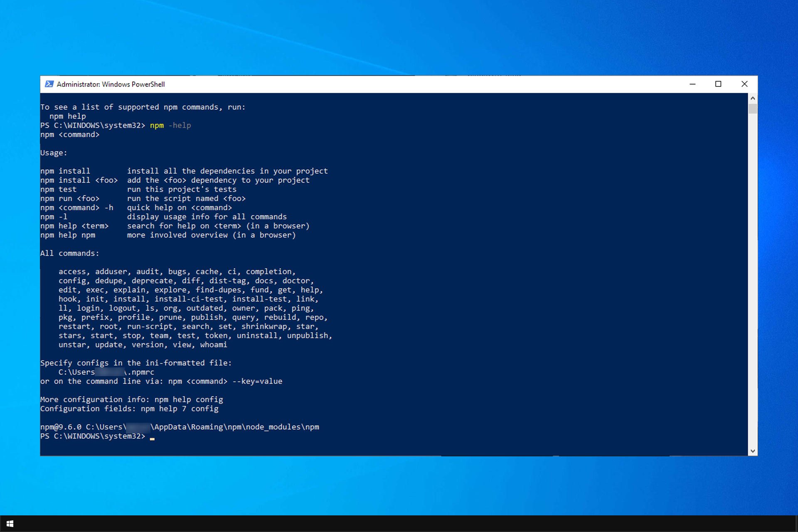Click the final PS prompt input line
The height and width of the screenshot is (532, 798).
[x=98, y=436]
